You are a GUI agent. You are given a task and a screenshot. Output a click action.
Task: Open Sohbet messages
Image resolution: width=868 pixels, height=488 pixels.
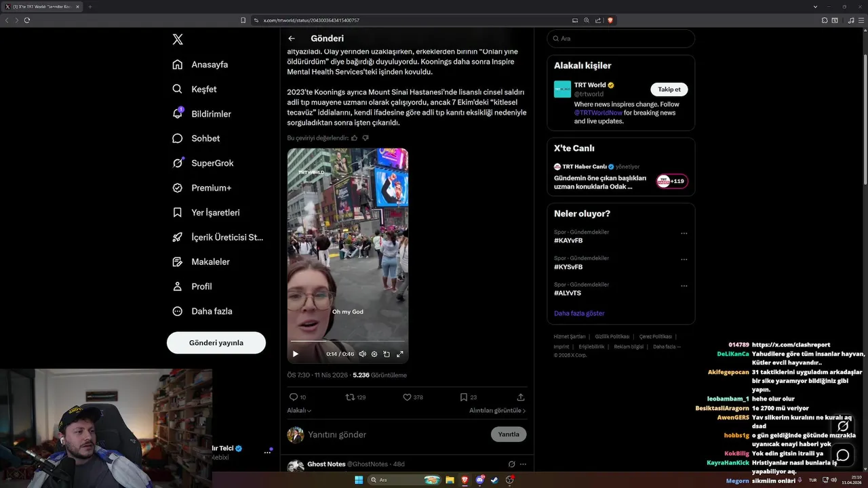coord(196,138)
